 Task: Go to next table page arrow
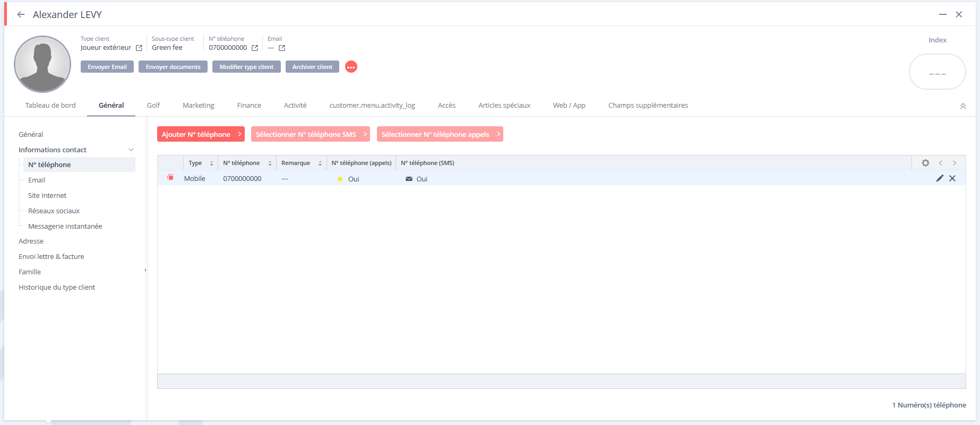coord(955,163)
